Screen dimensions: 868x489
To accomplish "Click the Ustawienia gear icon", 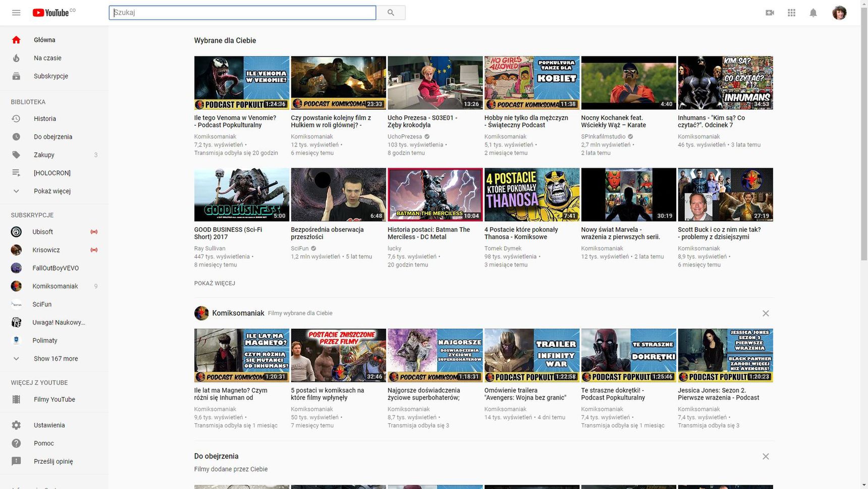I will coord(16,425).
